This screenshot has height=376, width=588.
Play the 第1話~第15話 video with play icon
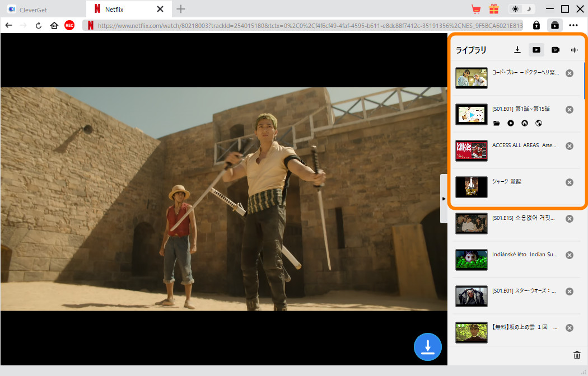tap(511, 123)
